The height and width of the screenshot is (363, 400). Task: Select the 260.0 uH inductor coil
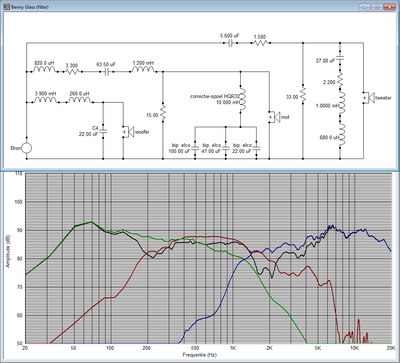[79, 100]
